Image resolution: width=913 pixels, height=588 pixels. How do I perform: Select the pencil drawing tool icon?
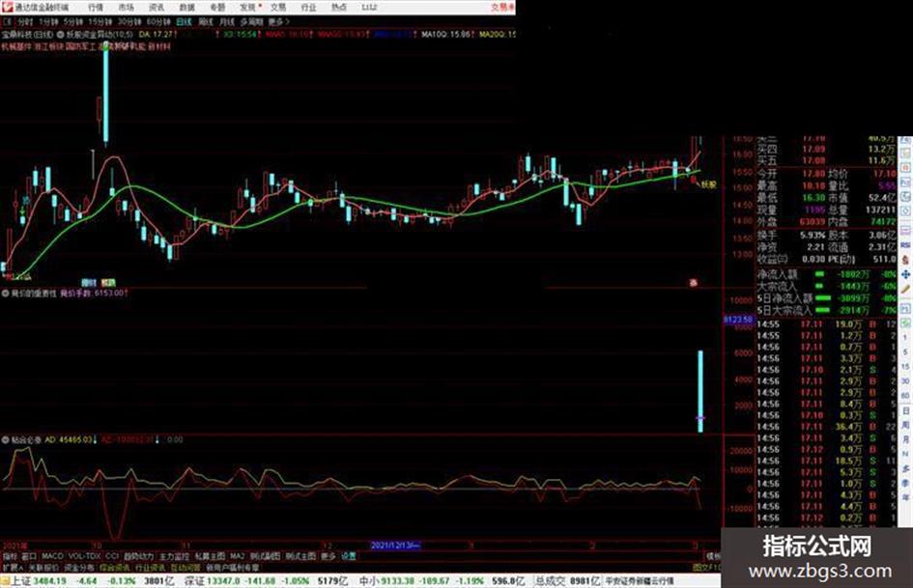click(x=905, y=290)
